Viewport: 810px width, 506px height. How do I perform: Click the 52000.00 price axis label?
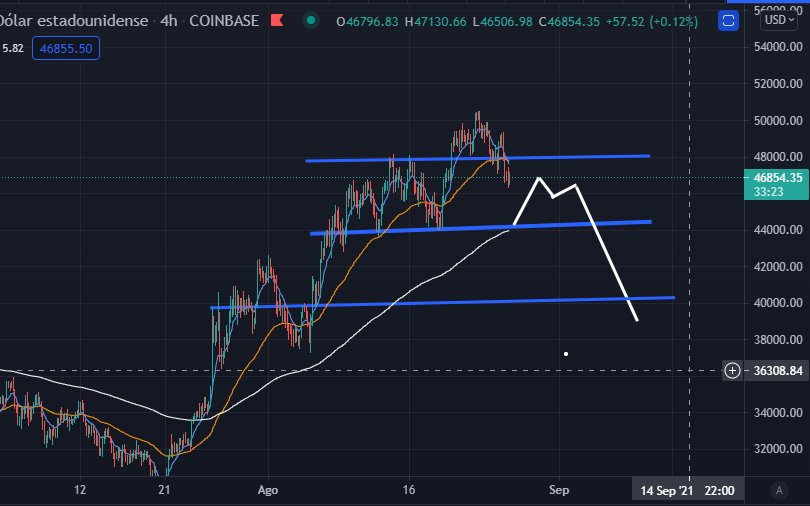click(x=778, y=84)
